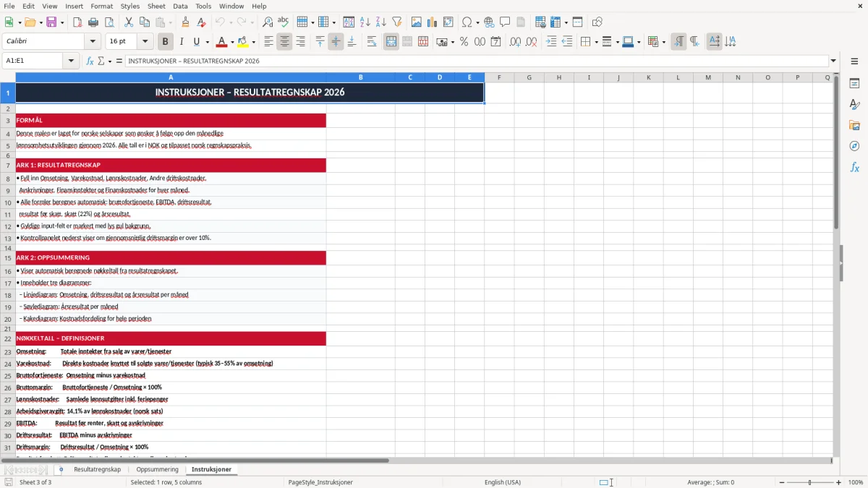Viewport: 868px width, 488px height.
Task: Click Increase Indent icon
Action: coord(551,42)
